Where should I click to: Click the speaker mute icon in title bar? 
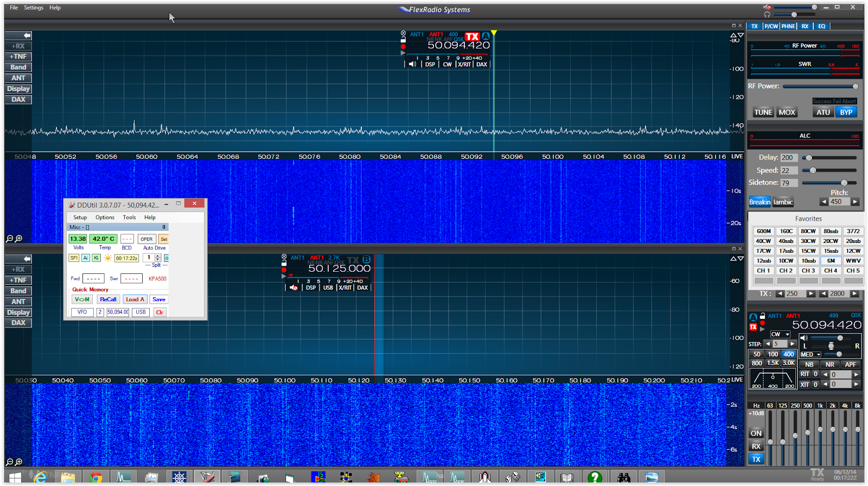click(x=767, y=7)
